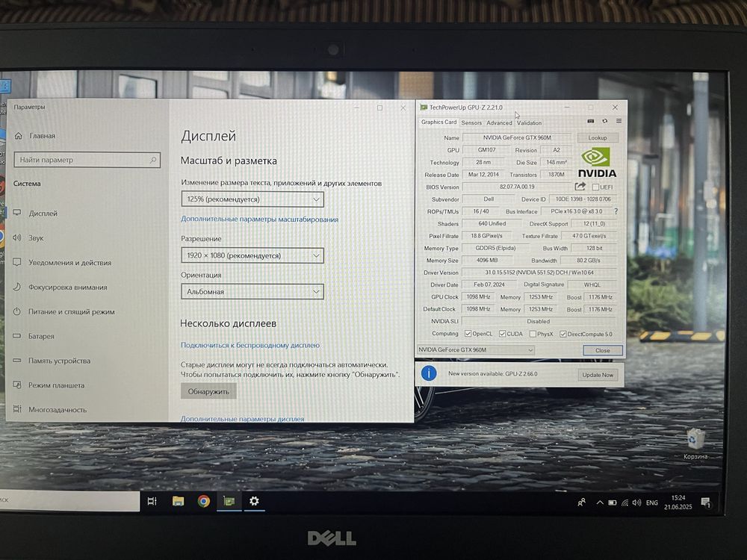Screen dimensions: 747x560
Task: Open People icon in system tray
Action: pyautogui.click(x=582, y=503)
